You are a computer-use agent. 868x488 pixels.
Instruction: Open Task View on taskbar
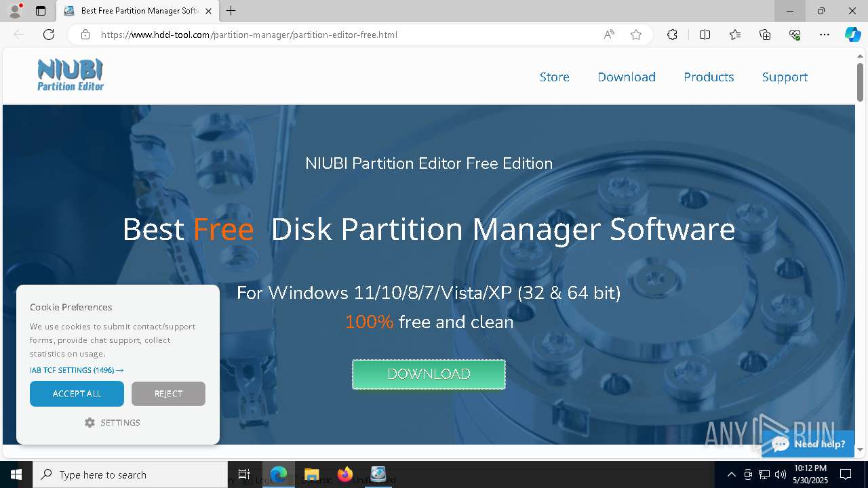coord(244,474)
